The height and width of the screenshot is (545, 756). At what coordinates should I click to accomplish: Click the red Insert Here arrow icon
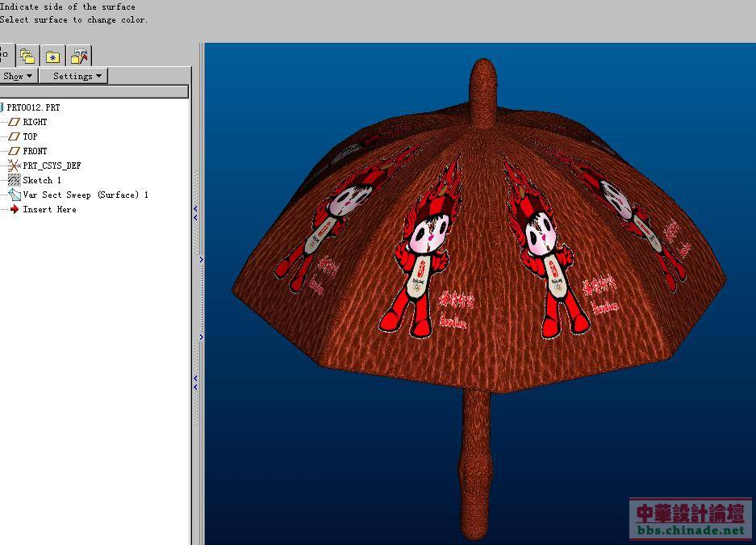coord(15,209)
